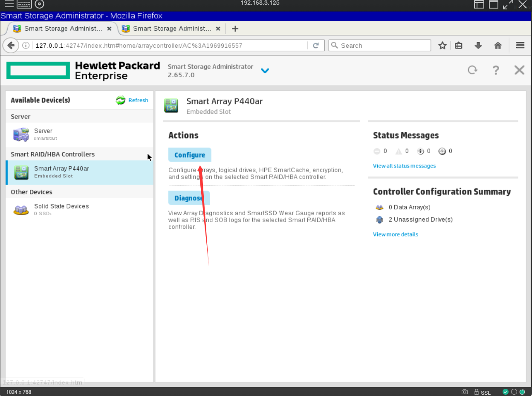The image size is (532, 396).
Task: Open a new Firefox tab
Action: tap(235, 29)
